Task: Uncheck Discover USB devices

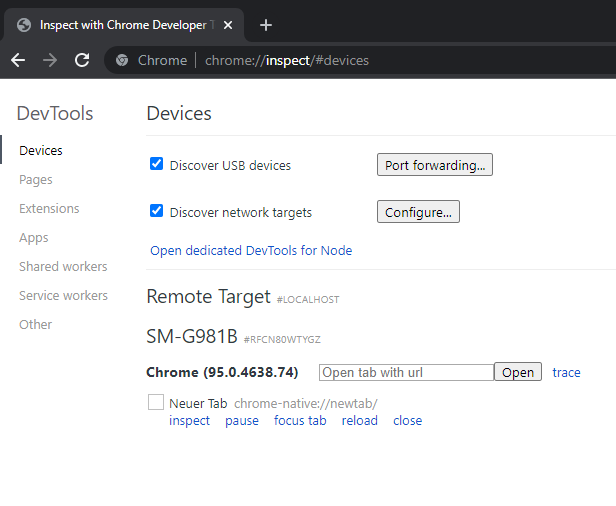Action: 156,164
